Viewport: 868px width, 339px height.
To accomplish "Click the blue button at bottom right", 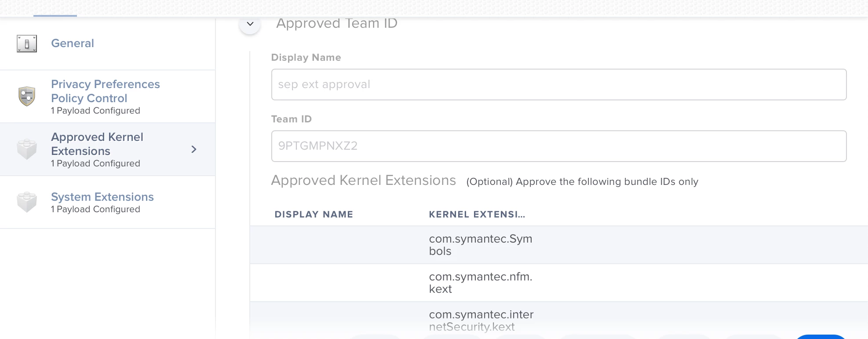I will click(821, 336).
